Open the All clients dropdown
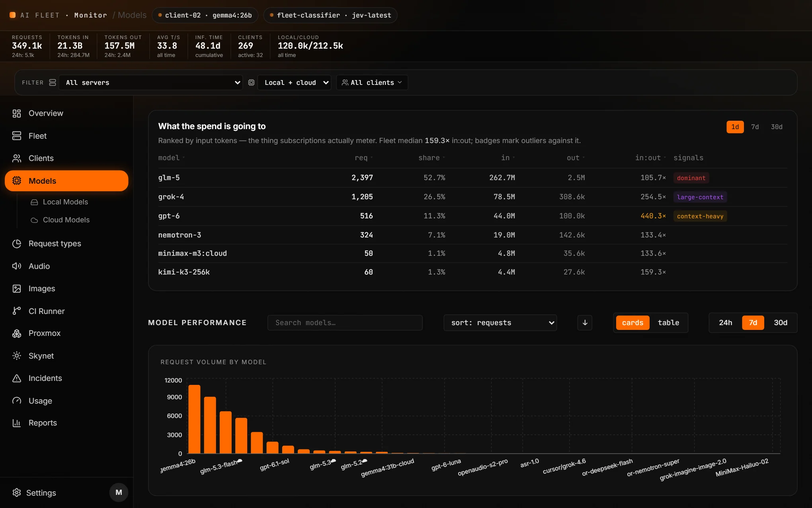Image resolution: width=812 pixels, height=508 pixels. 372,82
